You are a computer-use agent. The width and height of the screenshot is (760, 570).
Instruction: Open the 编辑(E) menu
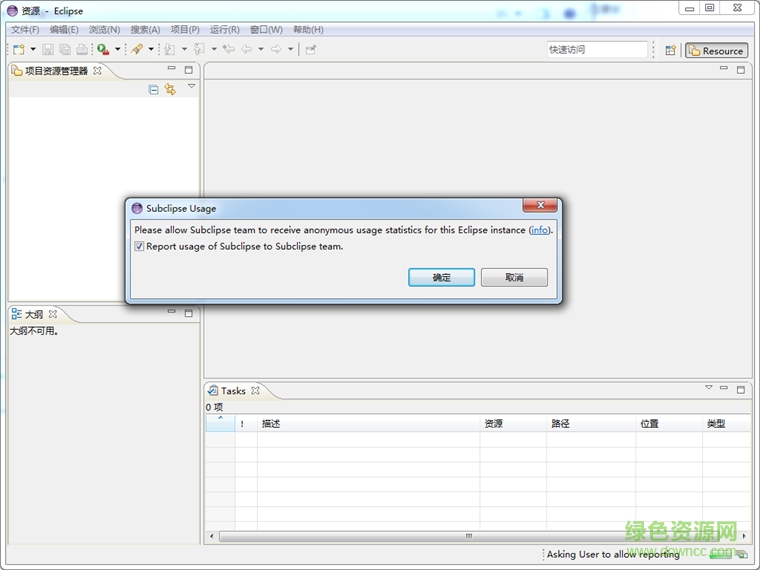tap(64, 30)
